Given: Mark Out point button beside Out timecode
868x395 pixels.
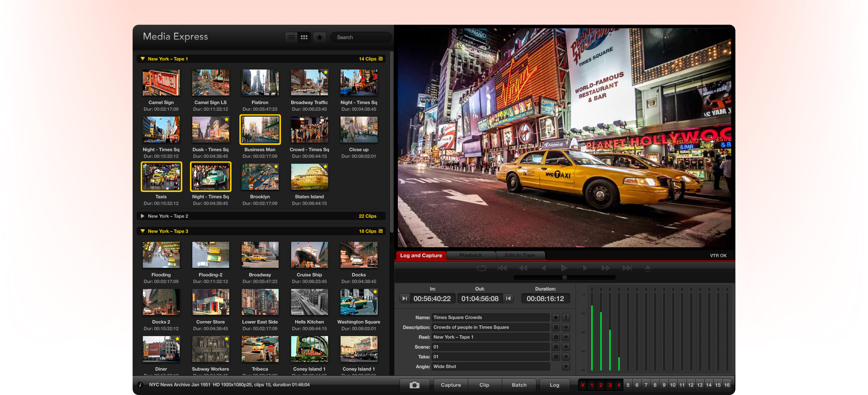Looking at the screenshot, I should click(508, 298).
